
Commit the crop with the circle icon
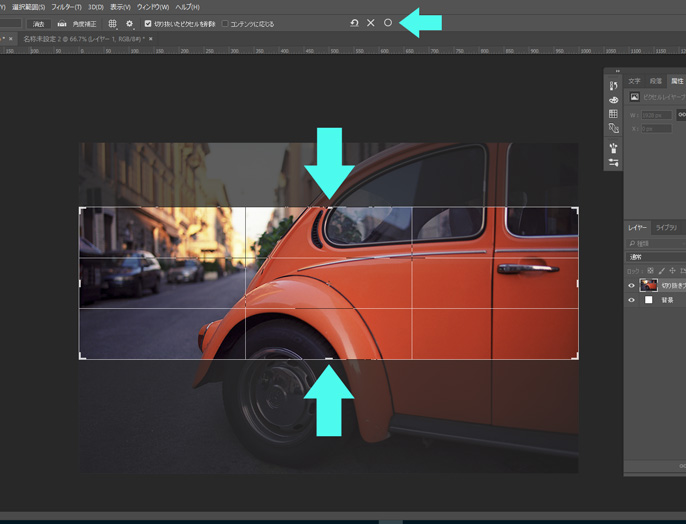388,23
